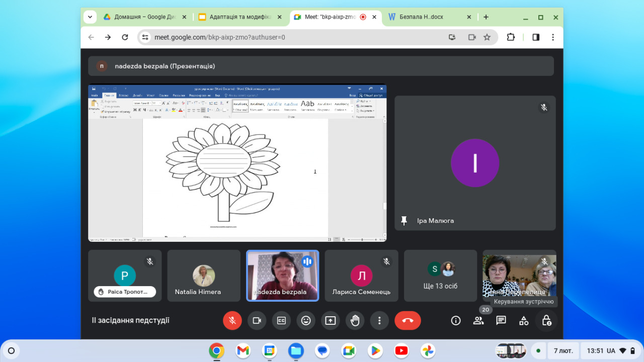The height and width of the screenshot is (362, 644).
Task: Open Chrome three-dot menu
Action: point(553,37)
